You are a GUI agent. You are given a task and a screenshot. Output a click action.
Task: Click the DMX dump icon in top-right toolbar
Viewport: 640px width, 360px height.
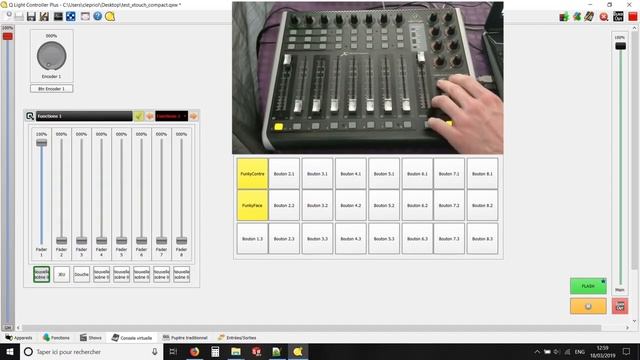564,16
